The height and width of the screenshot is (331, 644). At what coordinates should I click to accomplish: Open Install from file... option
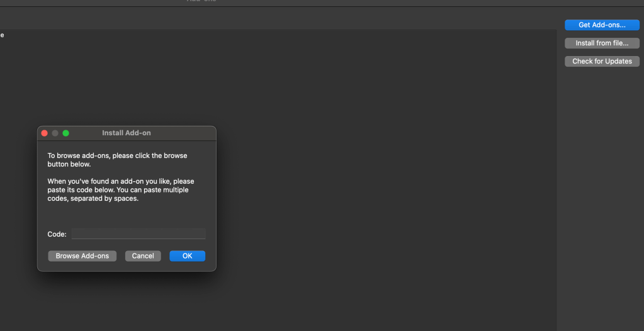[x=602, y=43]
